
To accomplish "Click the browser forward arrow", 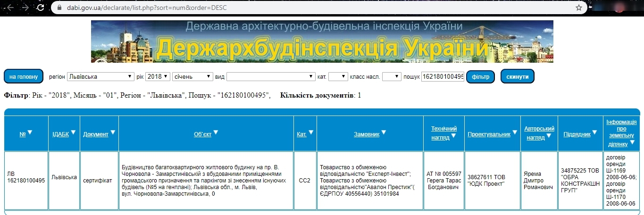I will click(x=25, y=8).
